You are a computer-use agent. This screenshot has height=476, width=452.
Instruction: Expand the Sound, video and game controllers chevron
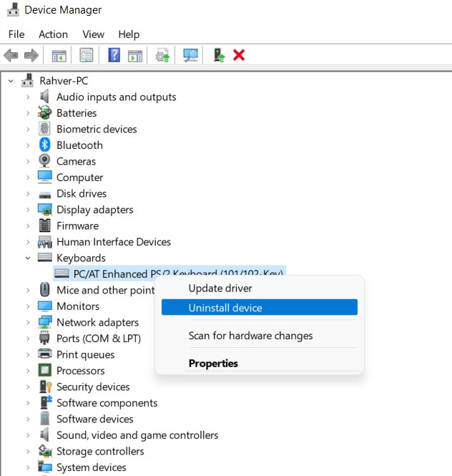point(28,435)
